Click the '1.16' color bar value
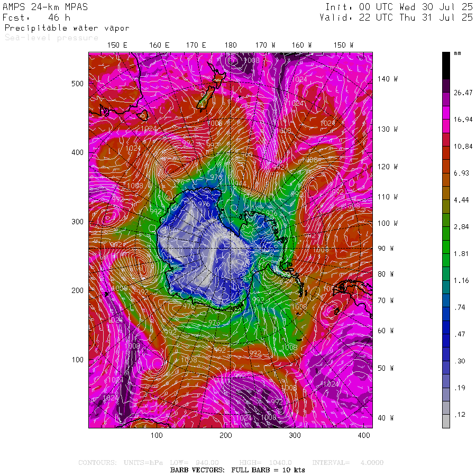Viewport: 476px width, 476px height. [461, 280]
